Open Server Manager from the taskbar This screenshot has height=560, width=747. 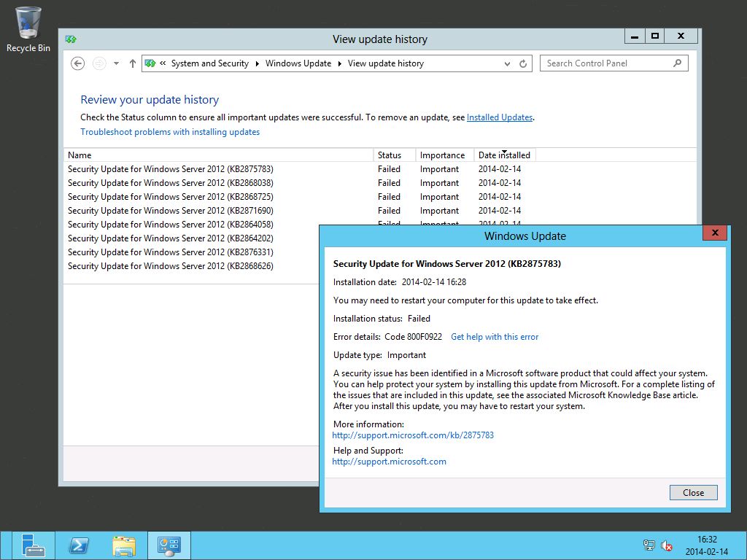coord(34,545)
